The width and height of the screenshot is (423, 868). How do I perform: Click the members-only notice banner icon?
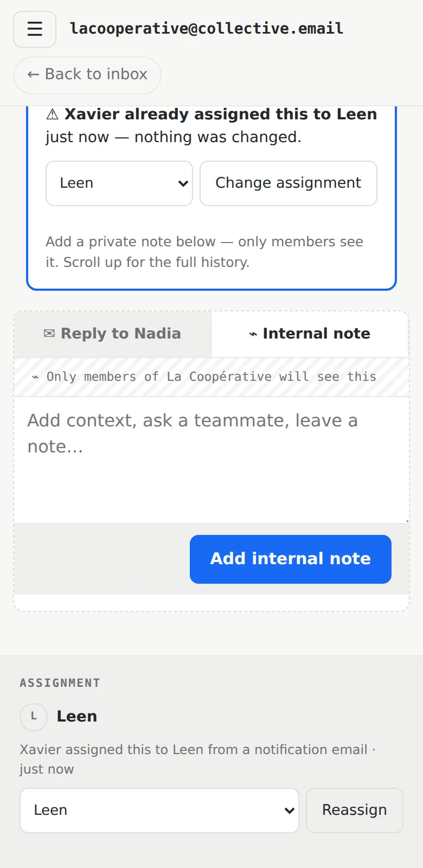pyautogui.click(x=35, y=377)
